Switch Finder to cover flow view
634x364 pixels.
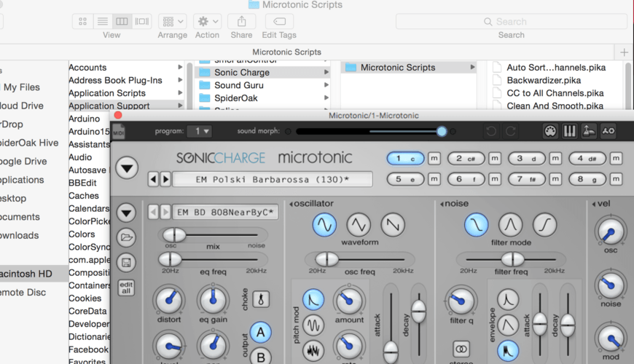[x=141, y=21]
